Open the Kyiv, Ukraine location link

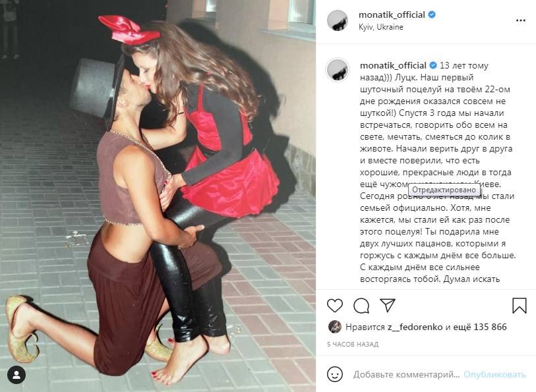[x=381, y=27]
